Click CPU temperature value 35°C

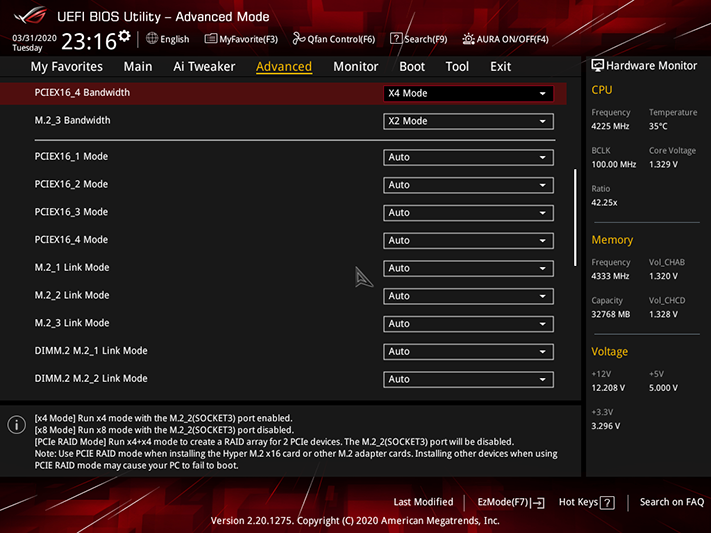coord(658,126)
